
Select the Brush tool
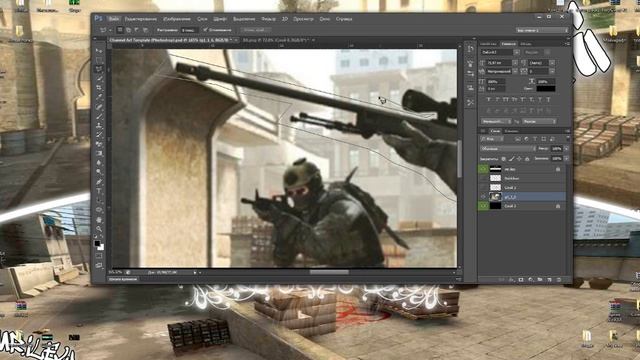pos(99,116)
